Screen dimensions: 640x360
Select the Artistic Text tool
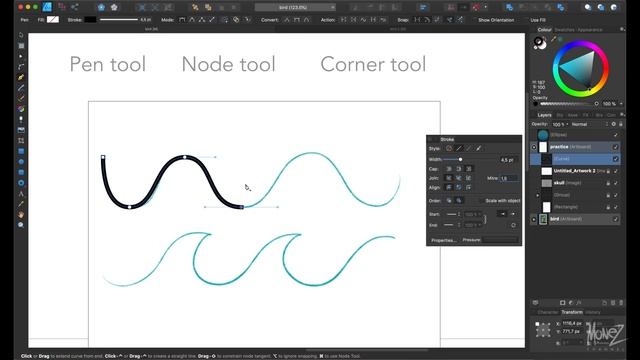point(21,194)
